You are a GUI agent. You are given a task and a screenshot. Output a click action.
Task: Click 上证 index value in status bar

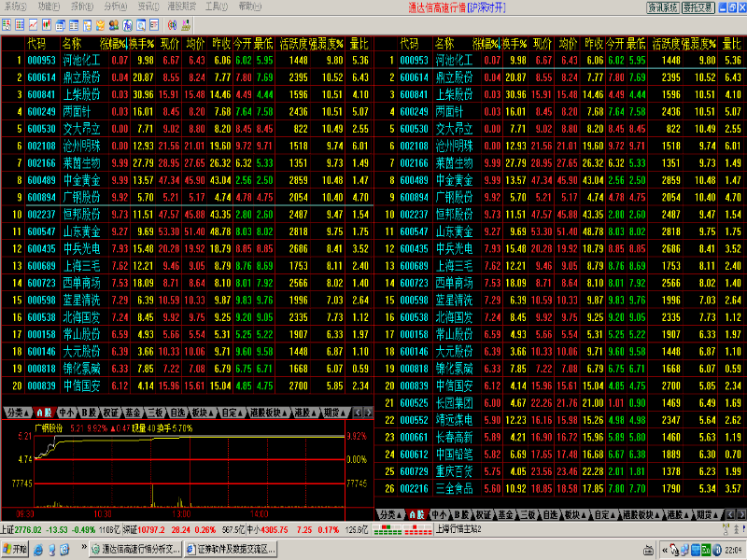(x=28, y=529)
